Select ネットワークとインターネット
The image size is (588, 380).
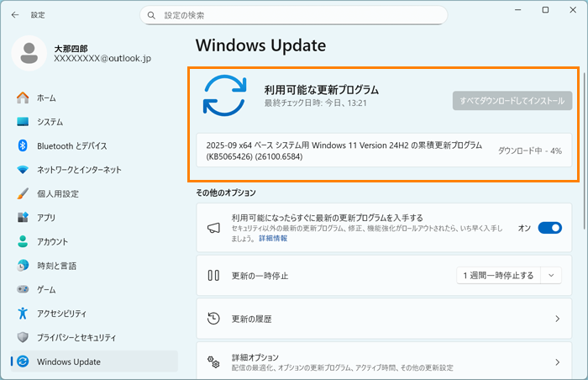pos(79,170)
